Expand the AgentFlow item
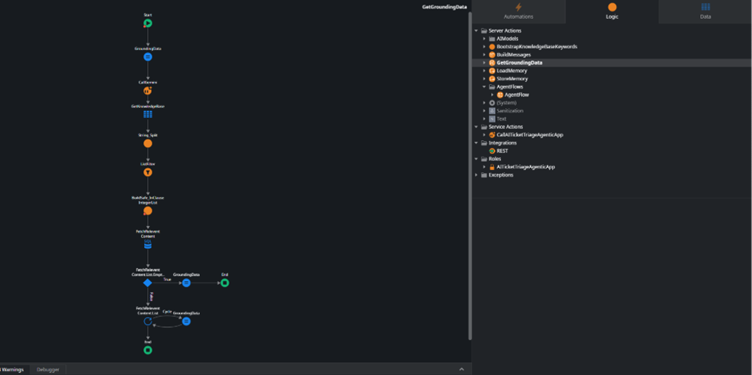Screen dimensions: 752x375 coord(492,94)
